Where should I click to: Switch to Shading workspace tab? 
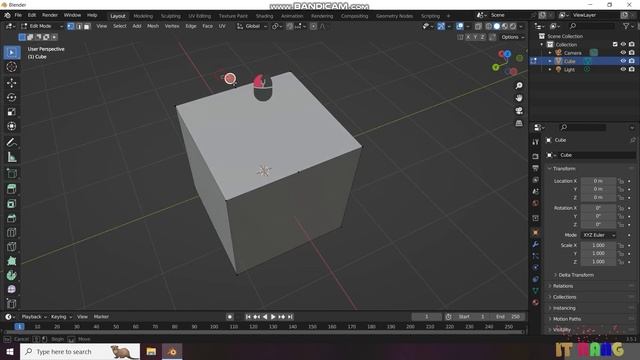(264, 16)
